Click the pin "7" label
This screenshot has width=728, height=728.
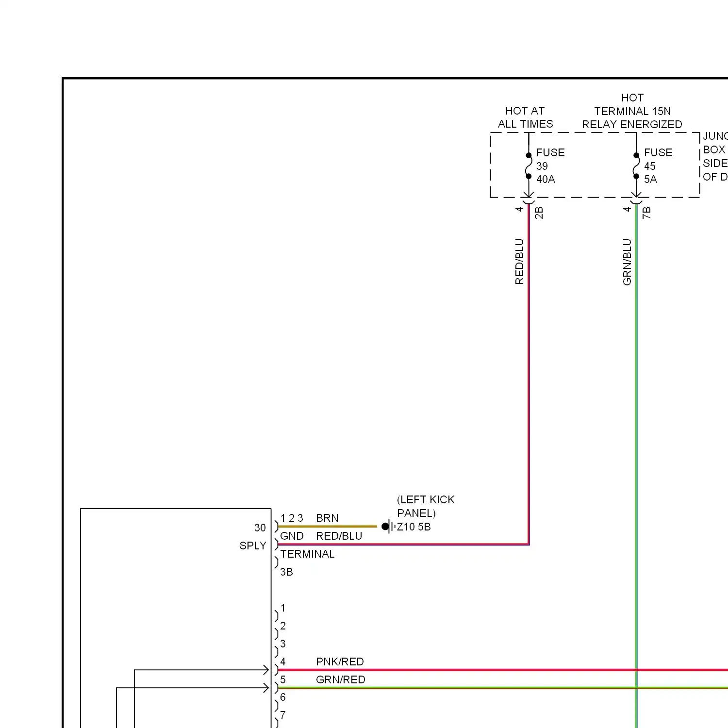point(283,715)
